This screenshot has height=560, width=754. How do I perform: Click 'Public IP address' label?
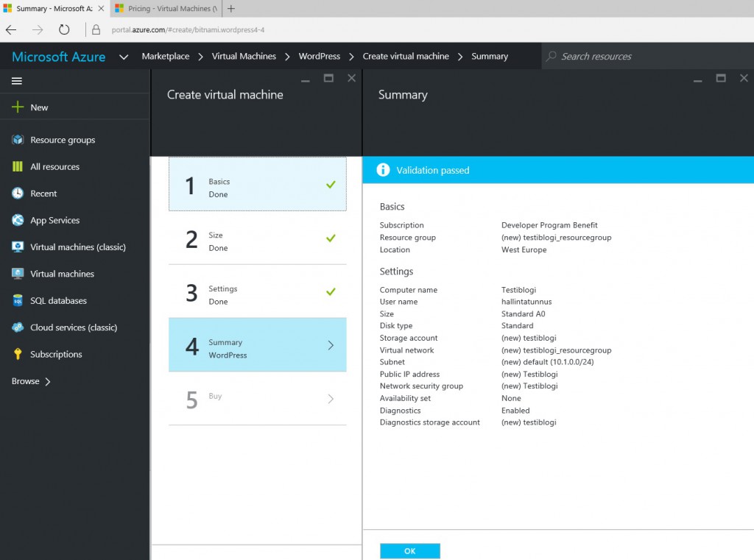point(409,374)
